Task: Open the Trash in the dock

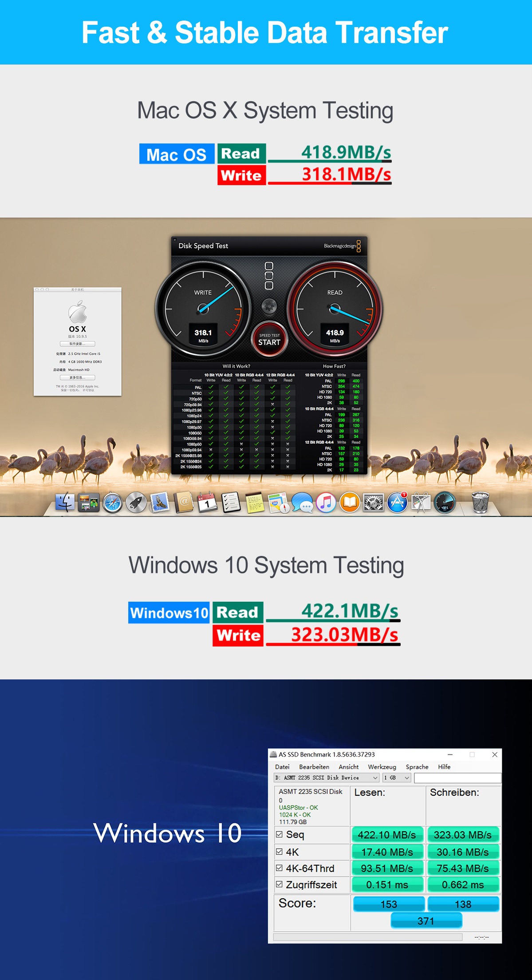Action: tap(480, 502)
